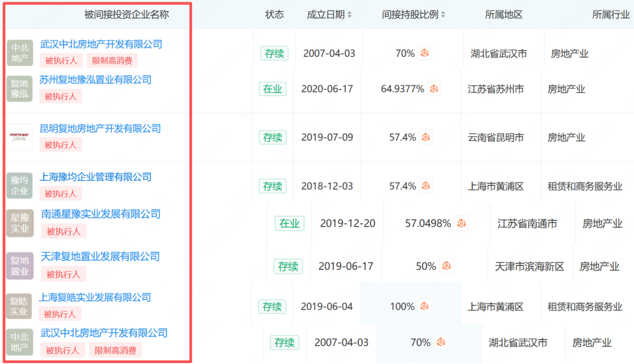
Task: Open 上海复皓实业发展有限公司 company link
Action: tap(95, 297)
